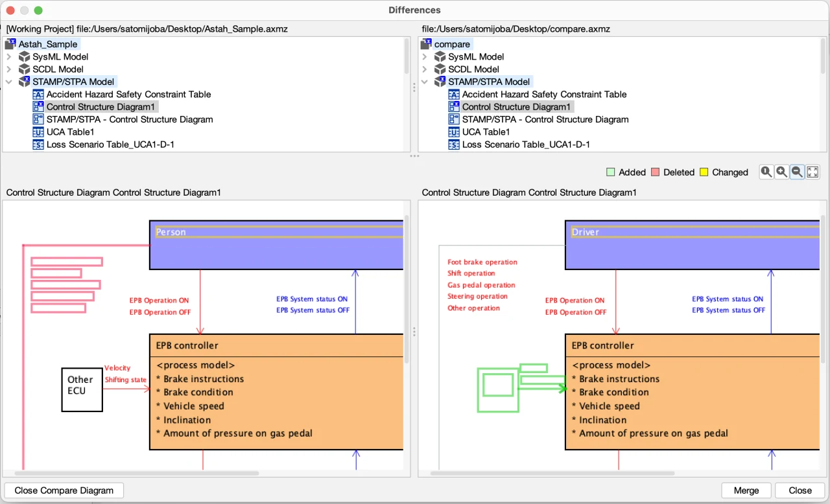Click Loss Scenario Table icon in left tree
The width and height of the screenshot is (830, 504).
[x=38, y=144]
